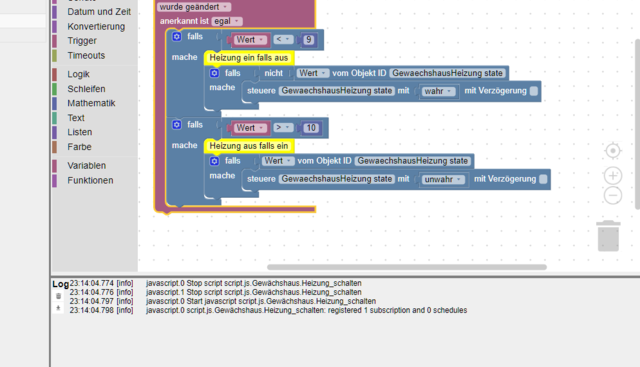Viewport: 640px width, 367px height.
Task: Clear the log with trash icon
Action: 58,296
